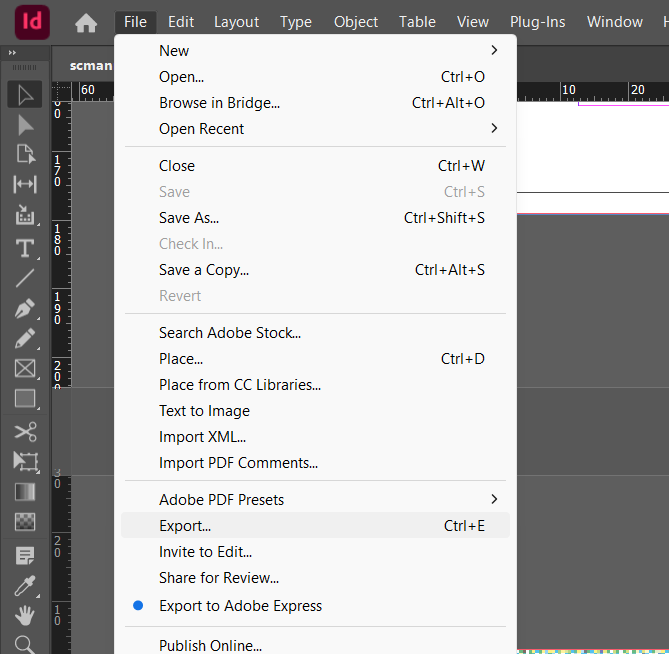The height and width of the screenshot is (654, 669).
Task: Select the Type tool
Action: click(x=25, y=248)
